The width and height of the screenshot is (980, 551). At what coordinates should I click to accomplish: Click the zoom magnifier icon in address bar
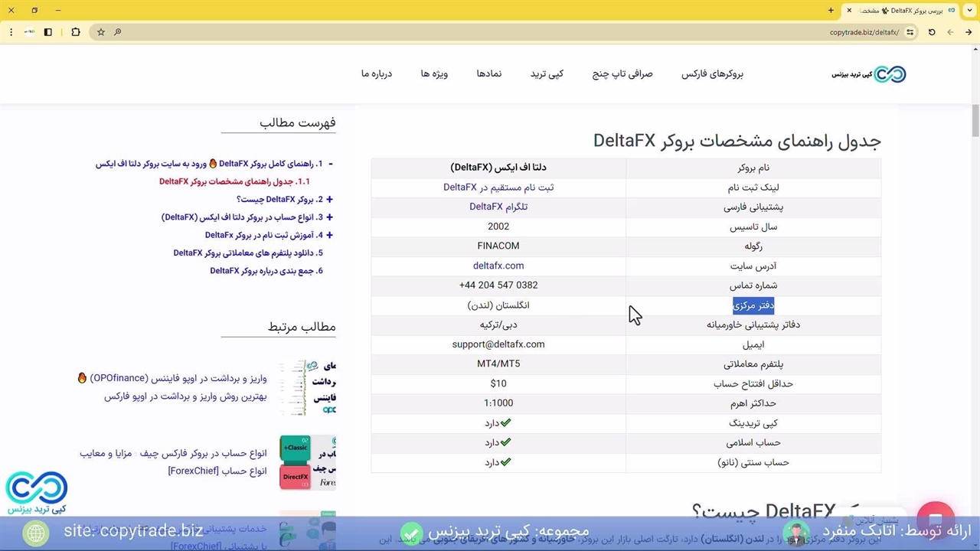[117, 32]
